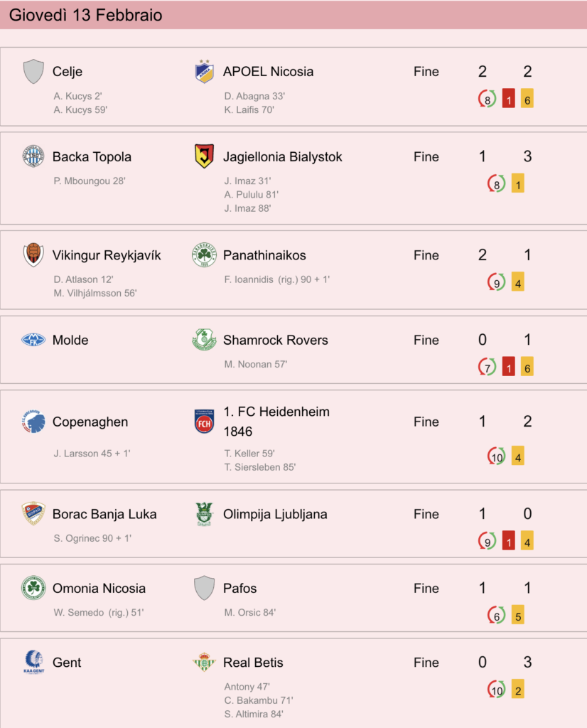The width and height of the screenshot is (587, 728).
Task: Click the Jagiellonia Bialystok crest icon
Action: click(204, 156)
